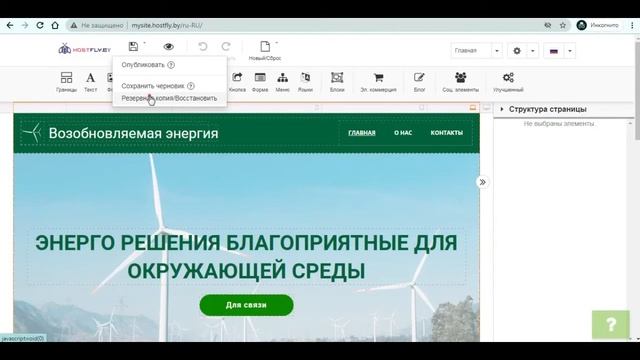The height and width of the screenshot is (360, 640).
Task: Open the small arrow next to Новый/Сброс
Action: point(276,42)
